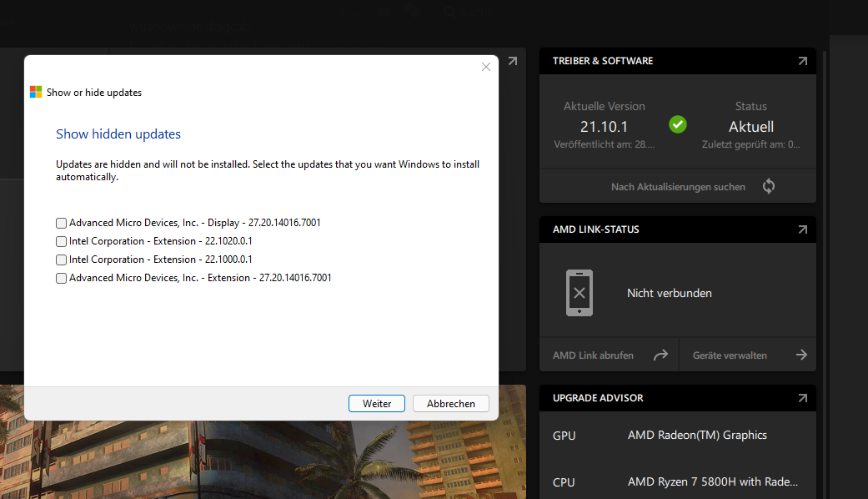Click the AMD Ryzen 7 5800H CPU entry

[x=712, y=481]
